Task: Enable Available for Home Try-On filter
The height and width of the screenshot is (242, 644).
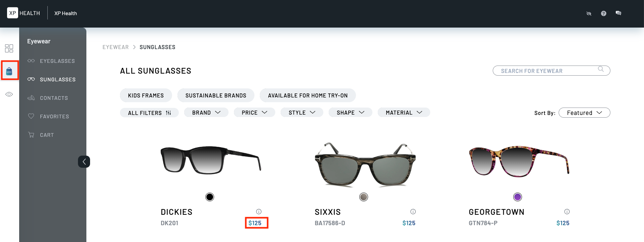Action: pos(308,95)
